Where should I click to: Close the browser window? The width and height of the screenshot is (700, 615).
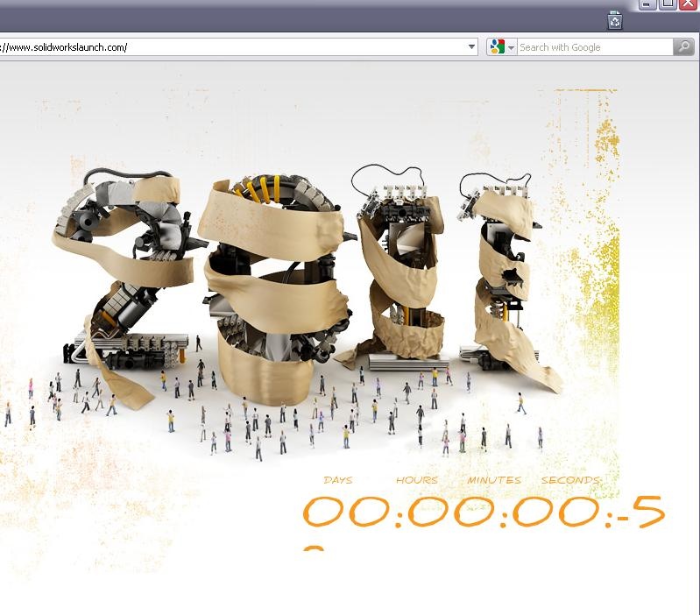click(689, 4)
